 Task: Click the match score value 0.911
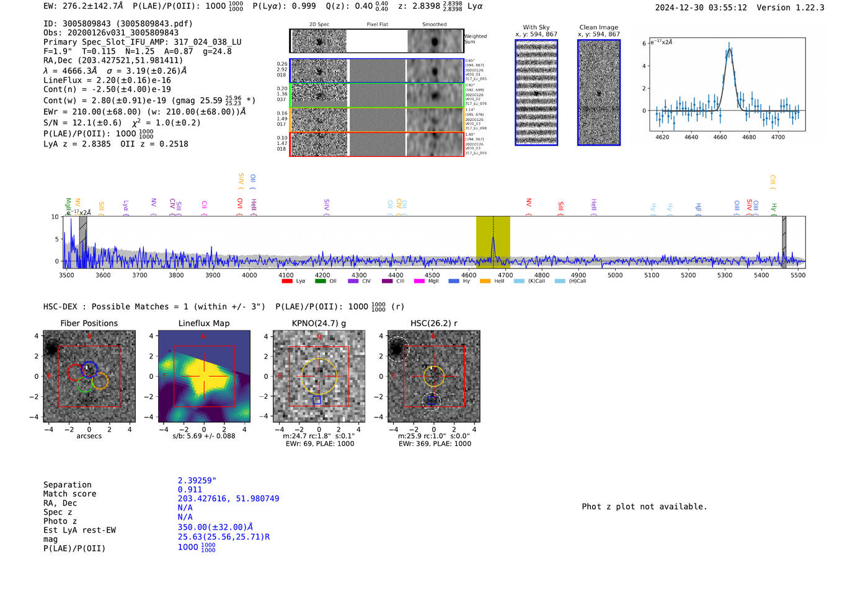(190, 490)
